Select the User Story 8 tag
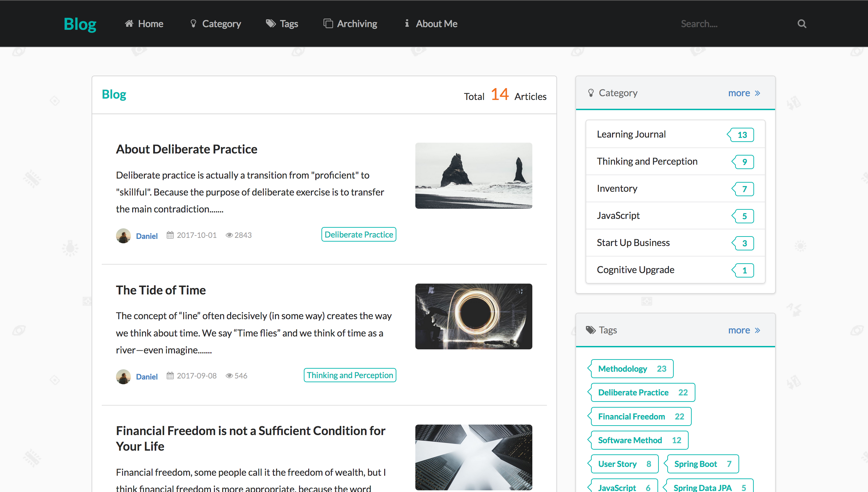The image size is (868, 492). (623, 464)
